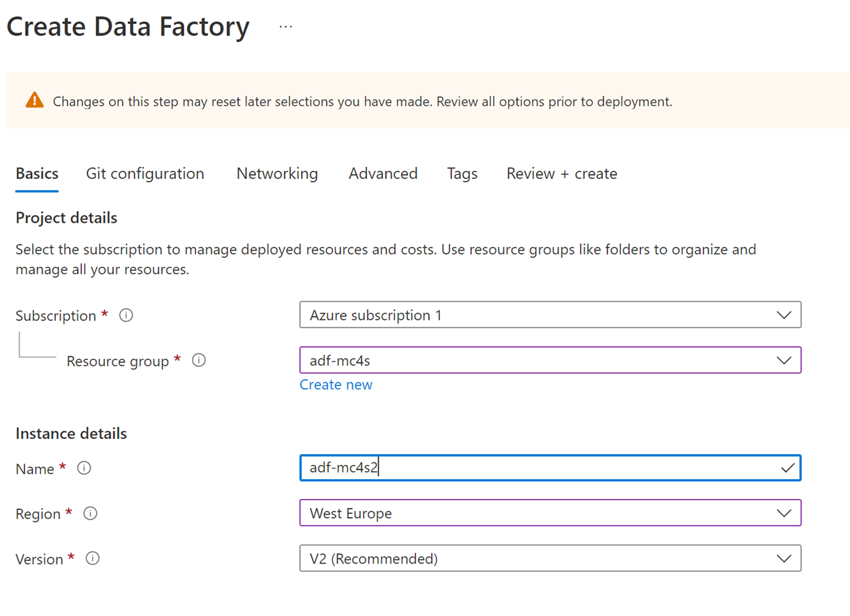
Task: Click the orange warning triangle icon
Action: pyautogui.click(x=35, y=101)
